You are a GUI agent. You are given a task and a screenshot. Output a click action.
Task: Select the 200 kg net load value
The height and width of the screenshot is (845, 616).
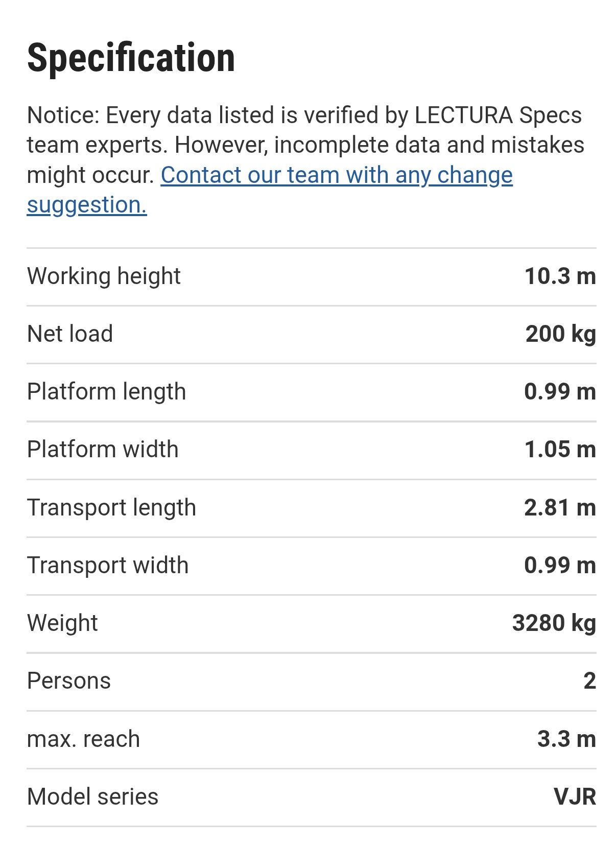pos(561,334)
